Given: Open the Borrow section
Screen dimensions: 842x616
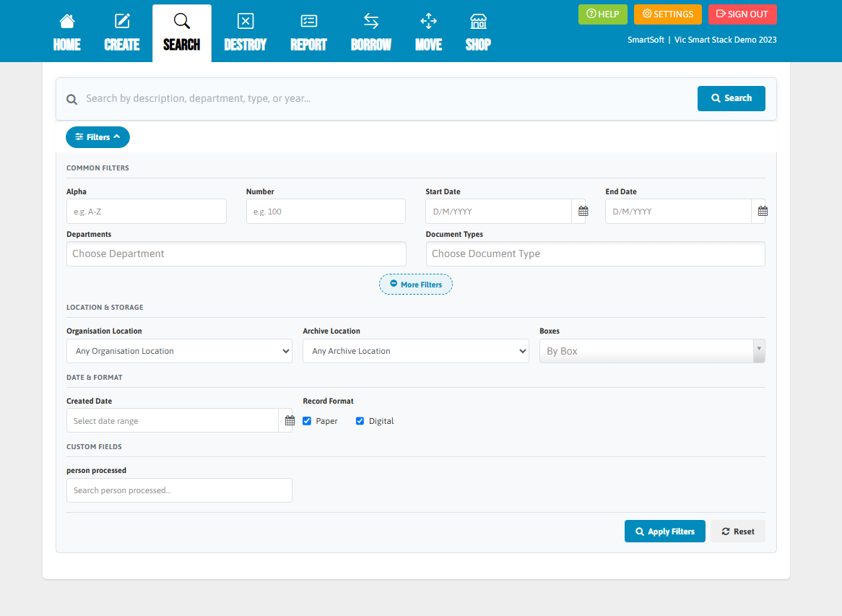Looking at the screenshot, I should pyautogui.click(x=371, y=32).
